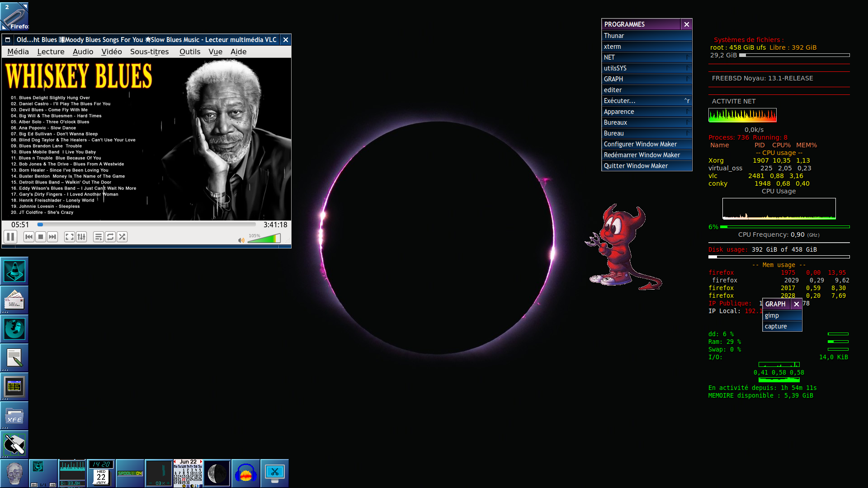Go to previous workspace in pager dockapp
The height and width of the screenshot is (488, 868).
[34, 485]
